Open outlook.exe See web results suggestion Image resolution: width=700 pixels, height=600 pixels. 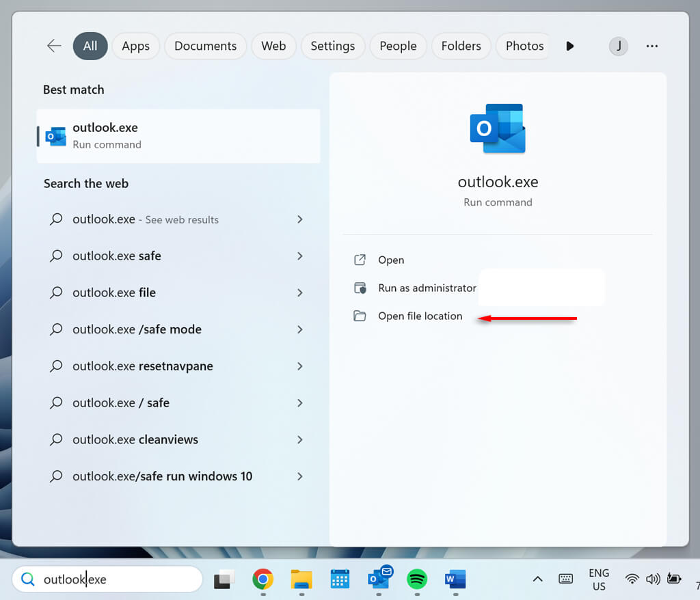(178, 219)
